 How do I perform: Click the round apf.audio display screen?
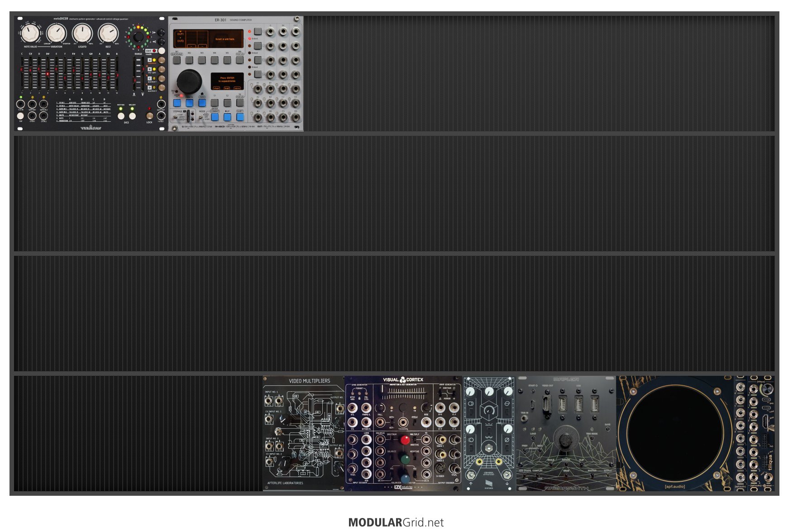(675, 434)
